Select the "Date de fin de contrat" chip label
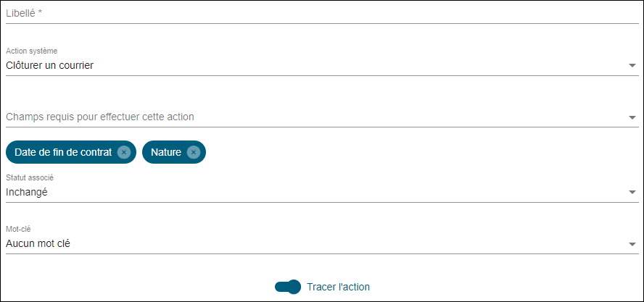This screenshot has width=644, height=302. 63,152
